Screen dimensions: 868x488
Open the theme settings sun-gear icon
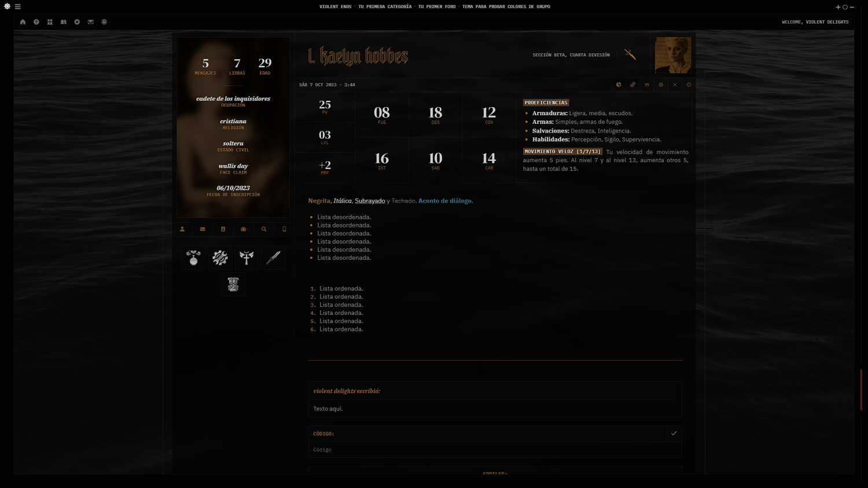tap(7, 6)
